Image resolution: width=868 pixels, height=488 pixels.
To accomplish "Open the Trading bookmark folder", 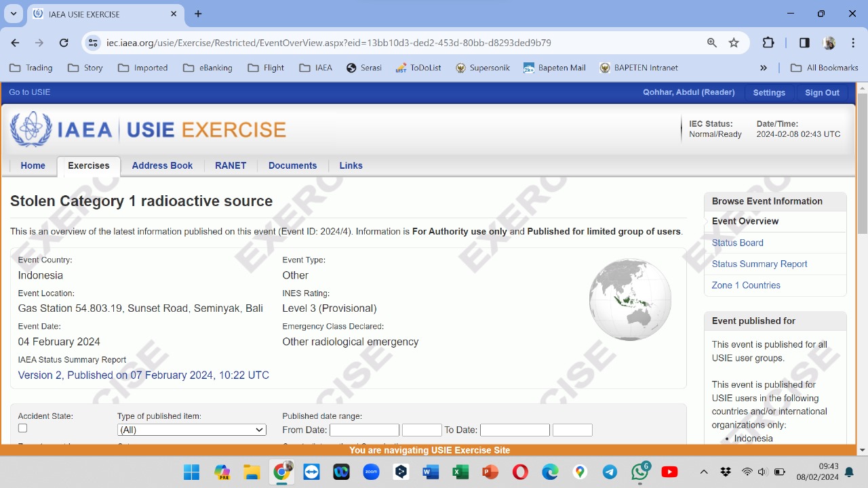I will 31,68.
